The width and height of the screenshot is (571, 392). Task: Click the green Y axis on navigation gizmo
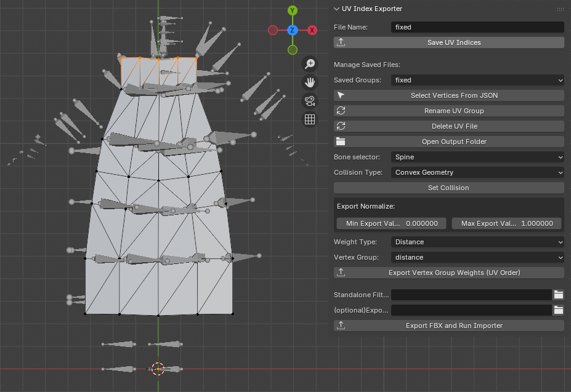(292, 10)
